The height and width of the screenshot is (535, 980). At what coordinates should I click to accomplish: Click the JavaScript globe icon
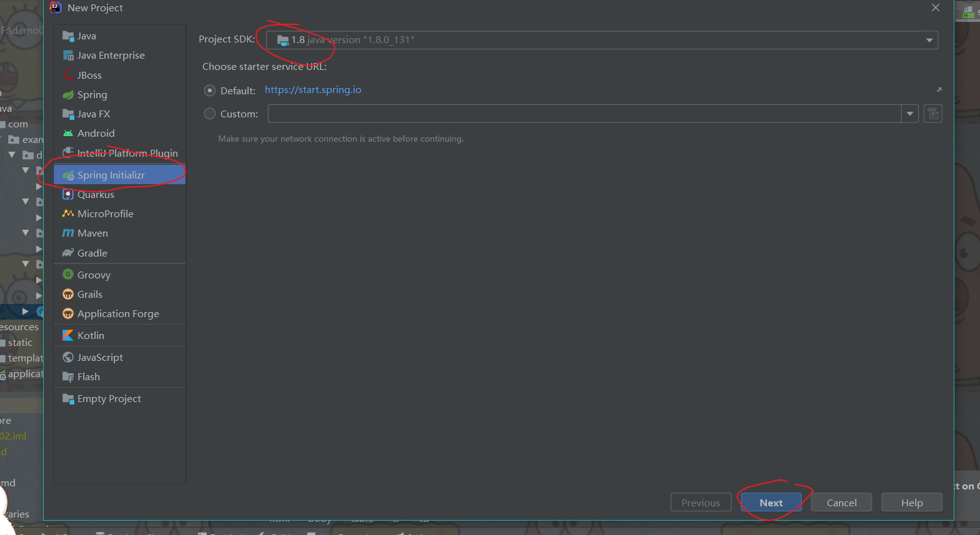68,357
